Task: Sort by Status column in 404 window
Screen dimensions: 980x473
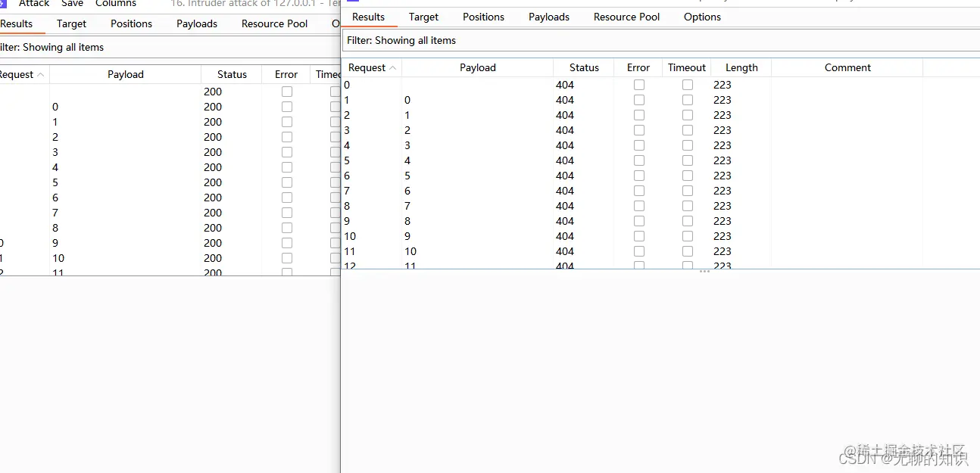Action: (584, 67)
